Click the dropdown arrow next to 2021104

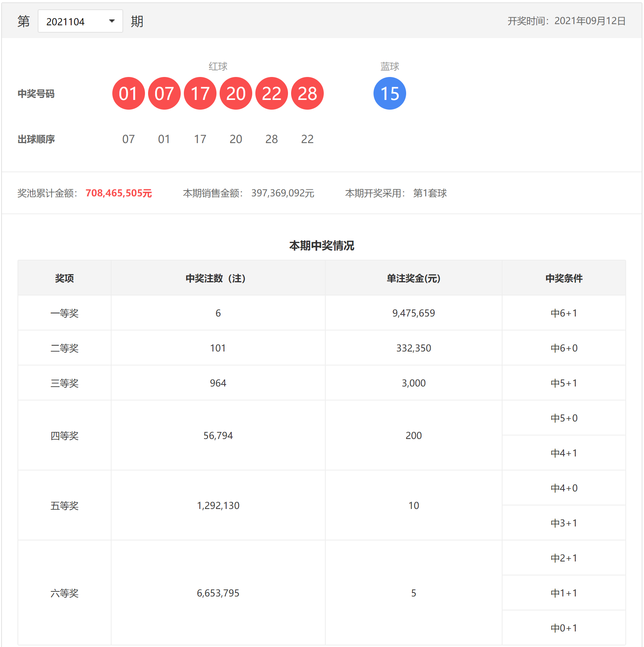point(112,21)
